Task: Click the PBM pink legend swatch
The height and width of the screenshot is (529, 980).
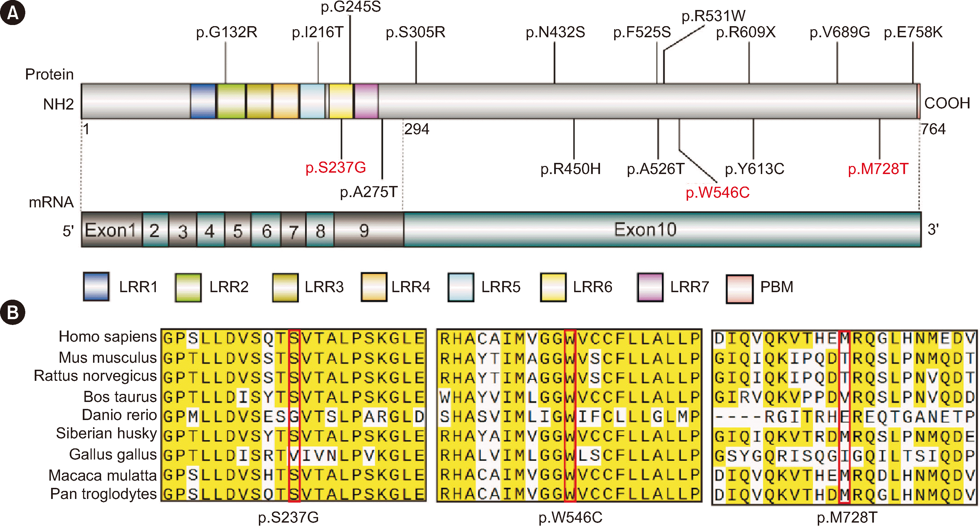Action: [x=739, y=289]
